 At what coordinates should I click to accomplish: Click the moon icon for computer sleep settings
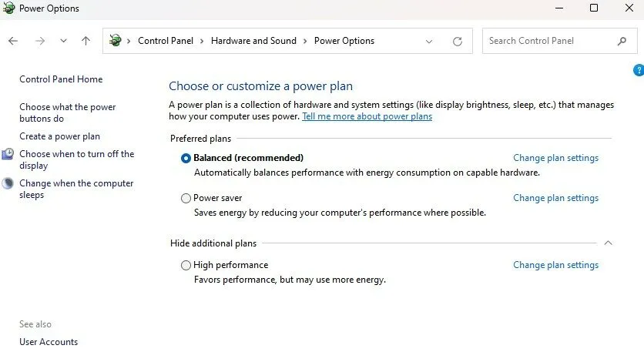coord(8,184)
